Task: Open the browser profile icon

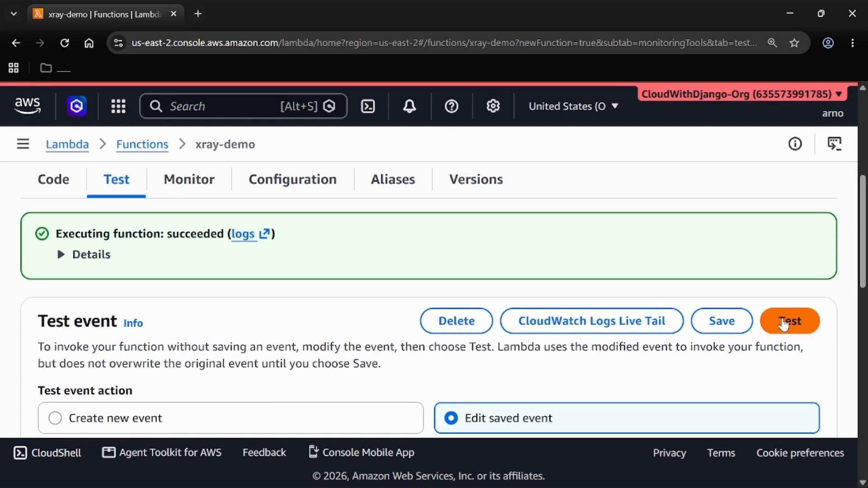Action: coord(828,43)
